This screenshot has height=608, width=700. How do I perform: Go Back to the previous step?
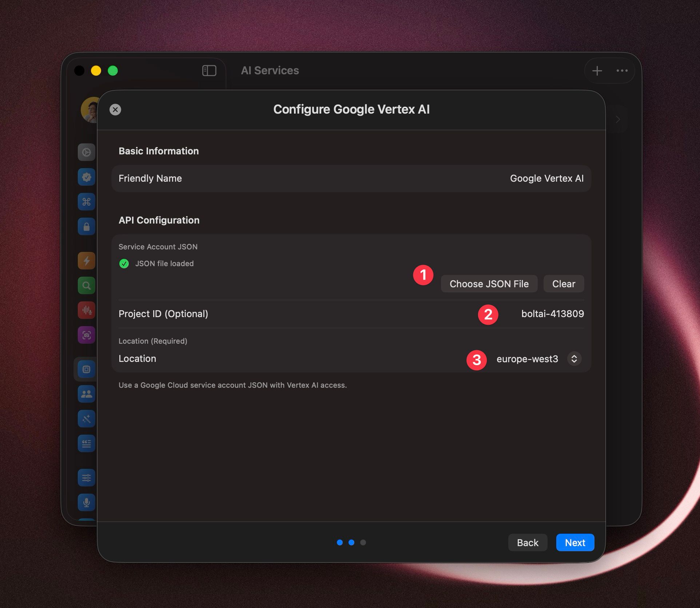pyautogui.click(x=528, y=542)
